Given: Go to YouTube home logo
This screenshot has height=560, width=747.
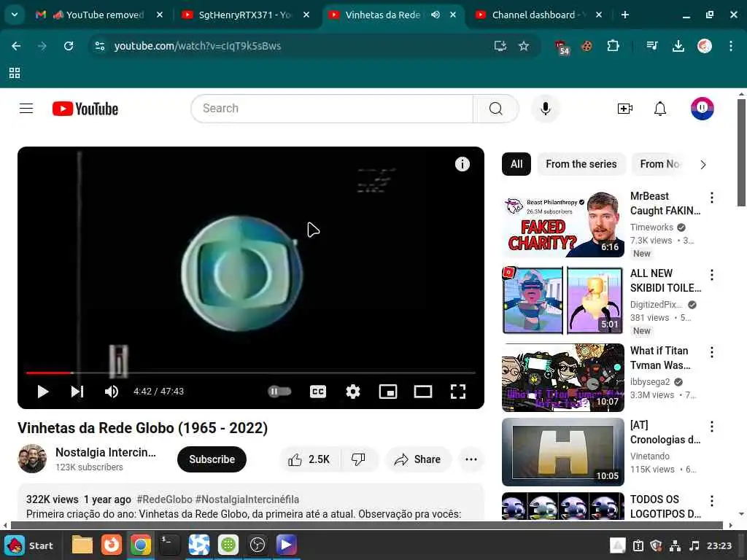Looking at the screenshot, I should click(85, 109).
